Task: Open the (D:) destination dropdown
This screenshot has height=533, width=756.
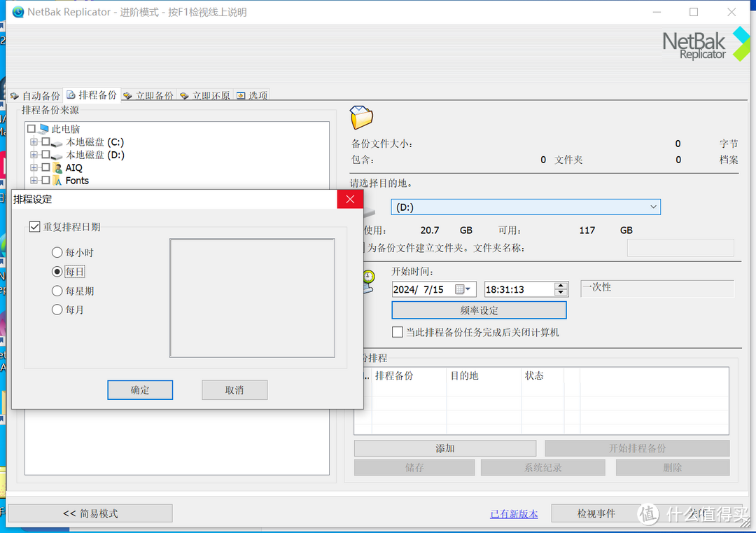Action: pyautogui.click(x=654, y=207)
